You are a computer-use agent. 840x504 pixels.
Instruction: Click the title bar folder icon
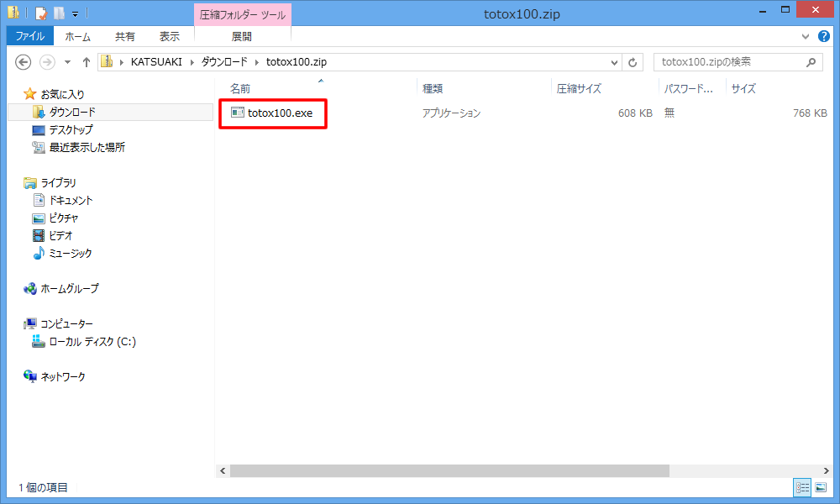13,12
